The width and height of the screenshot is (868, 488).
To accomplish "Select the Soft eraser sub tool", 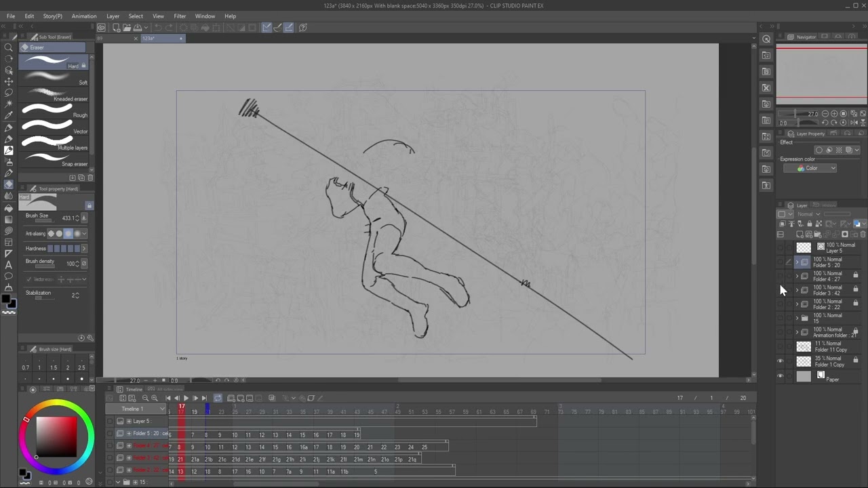I will pos(54,77).
